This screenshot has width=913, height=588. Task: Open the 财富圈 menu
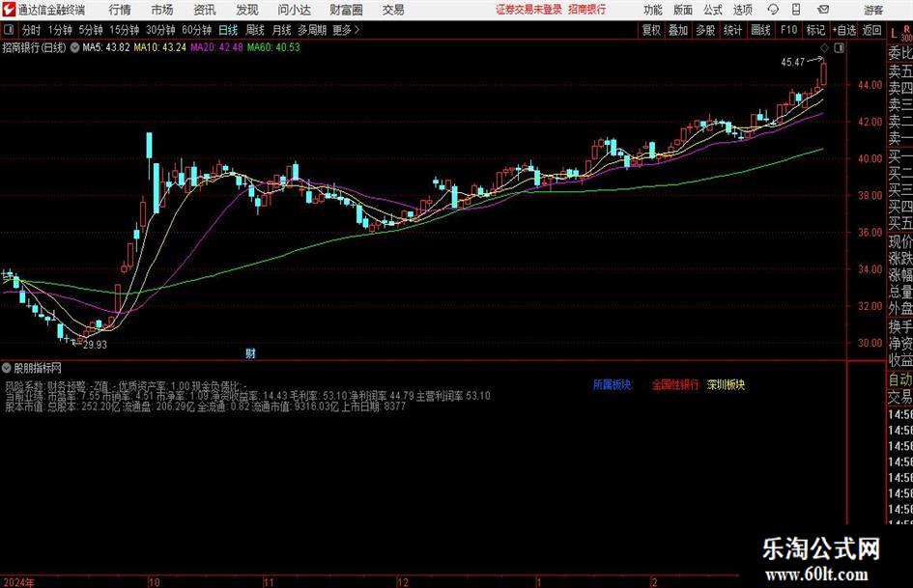[x=346, y=10]
